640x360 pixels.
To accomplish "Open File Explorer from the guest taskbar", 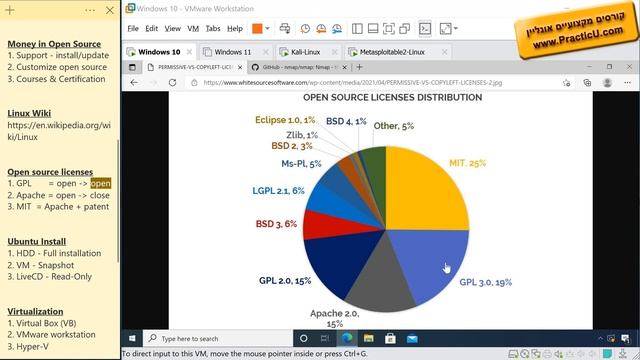I will tap(369, 338).
